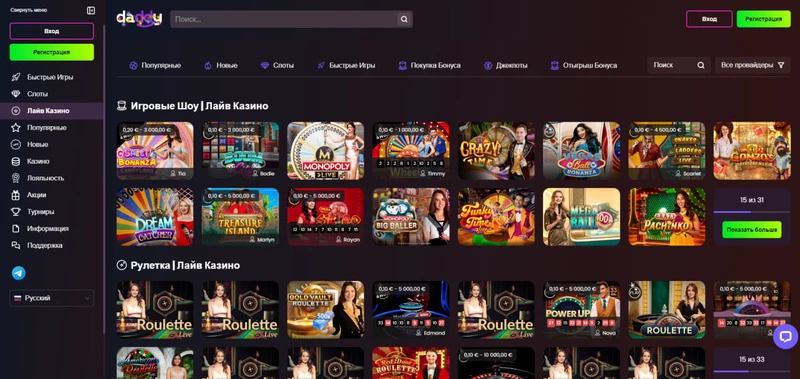Select Джекпоты category tab

506,65
